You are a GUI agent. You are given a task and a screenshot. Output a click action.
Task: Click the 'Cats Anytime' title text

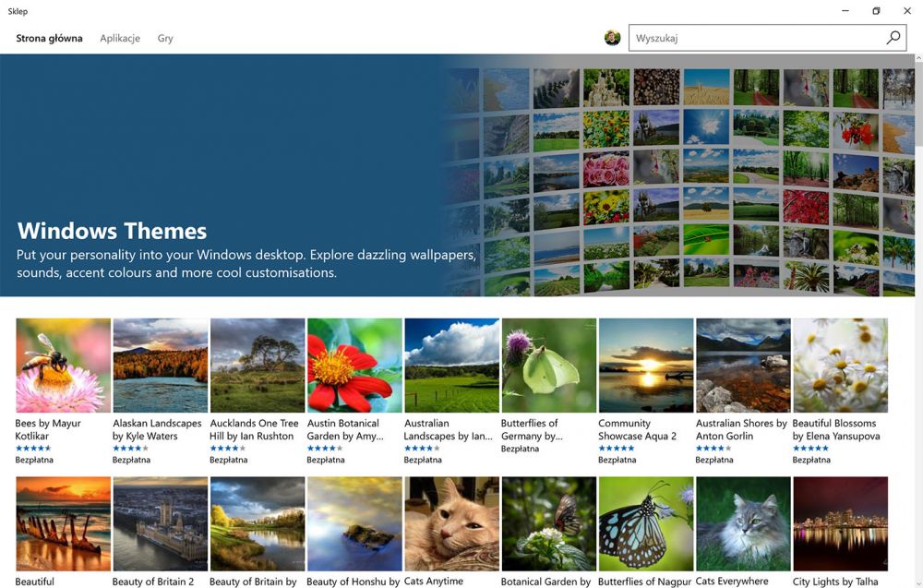click(433, 581)
